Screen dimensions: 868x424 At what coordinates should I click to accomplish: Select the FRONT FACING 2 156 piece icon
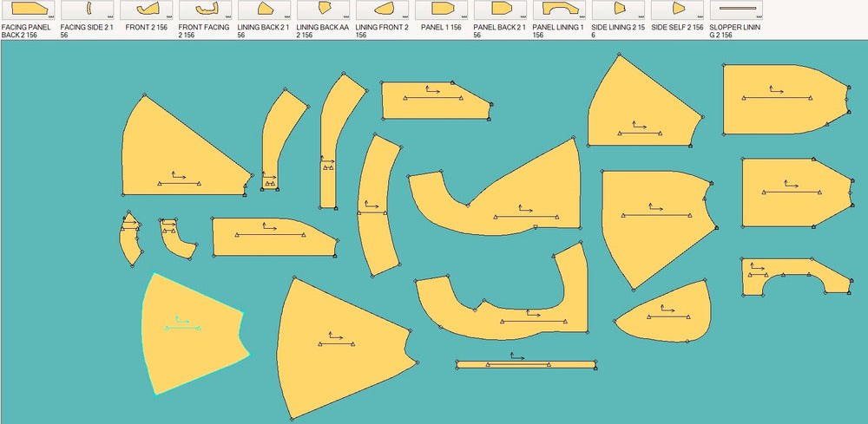tap(206, 10)
